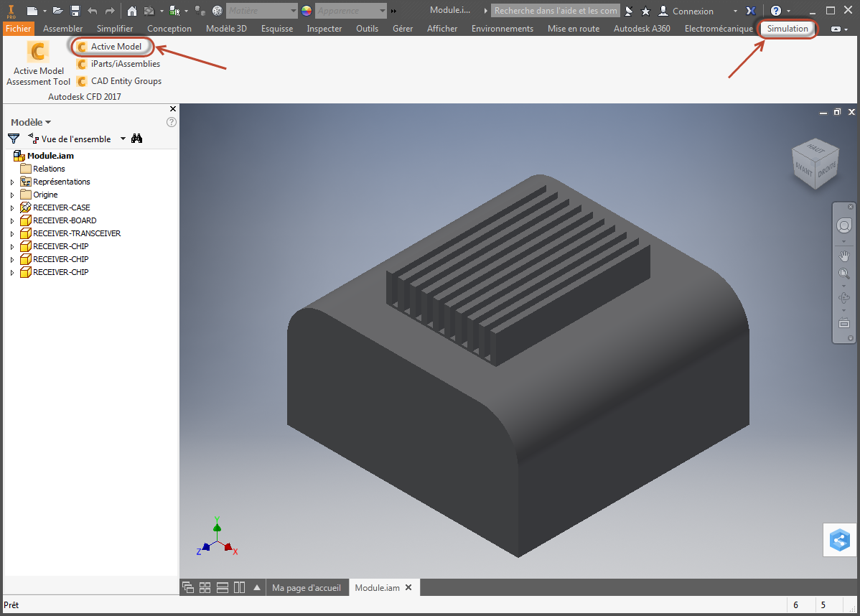Open the Modèle browser dropdown
Viewport: 860px width, 616px height.
click(31, 122)
